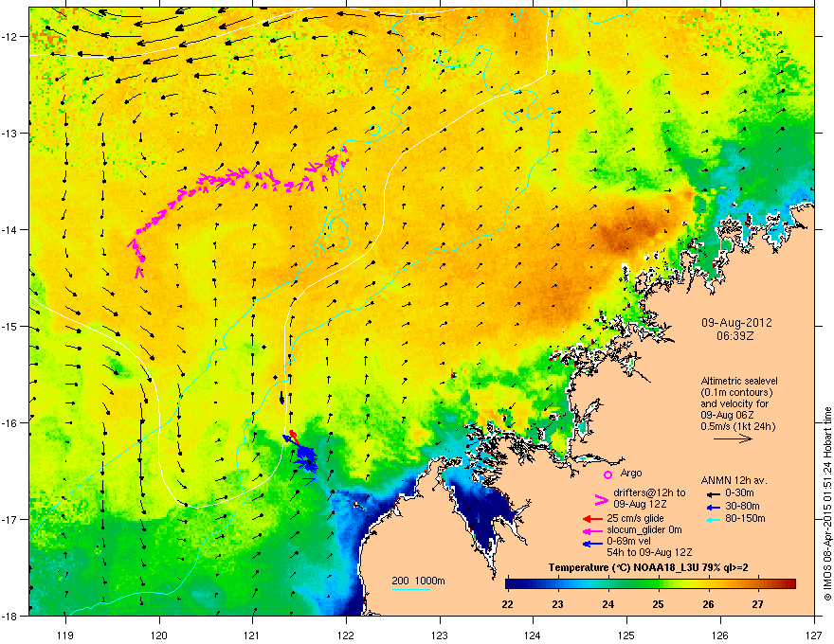834x644 pixels.
Task: Click the 22 tick label under color bar
Action: [x=507, y=604]
